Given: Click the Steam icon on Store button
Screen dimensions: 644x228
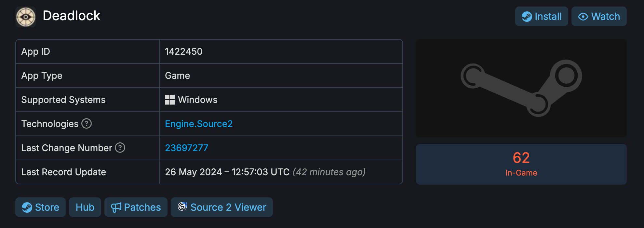Looking at the screenshot, I should (x=27, y=207).
